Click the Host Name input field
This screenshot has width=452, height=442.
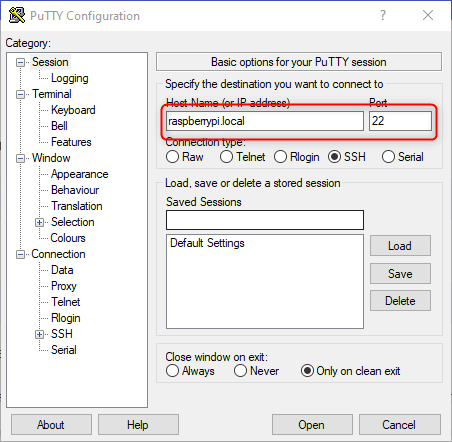pos(265,121)
